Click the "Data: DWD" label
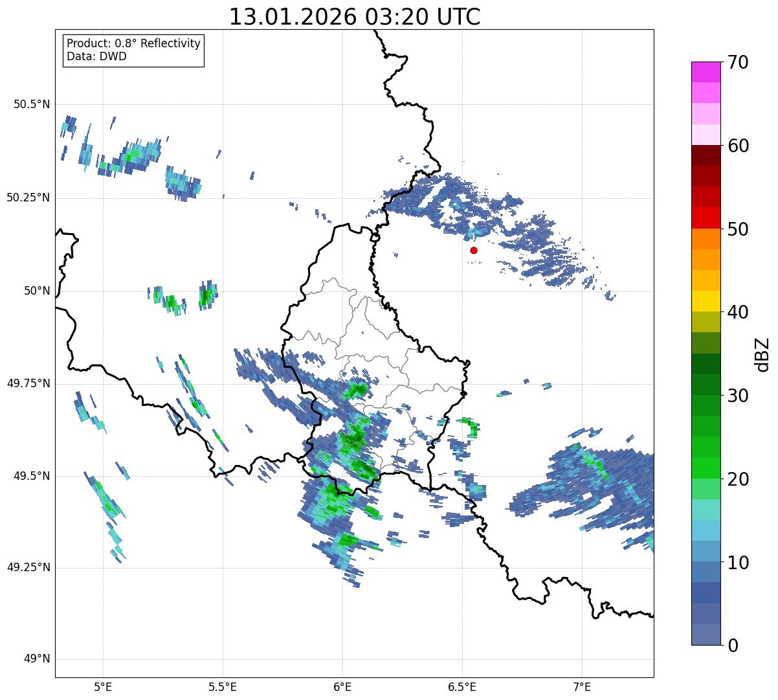778x700 pixels. pyautogui.click(x=96, y=56)
